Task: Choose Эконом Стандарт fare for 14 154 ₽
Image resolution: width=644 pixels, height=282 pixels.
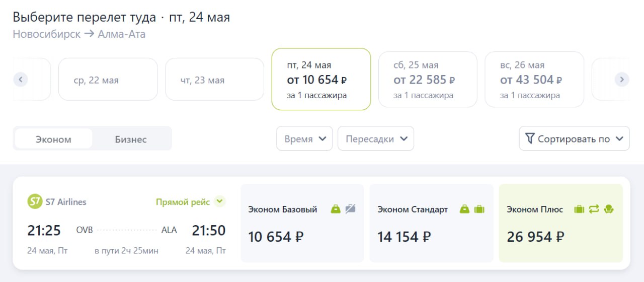Action: click(x=431, y=223)
